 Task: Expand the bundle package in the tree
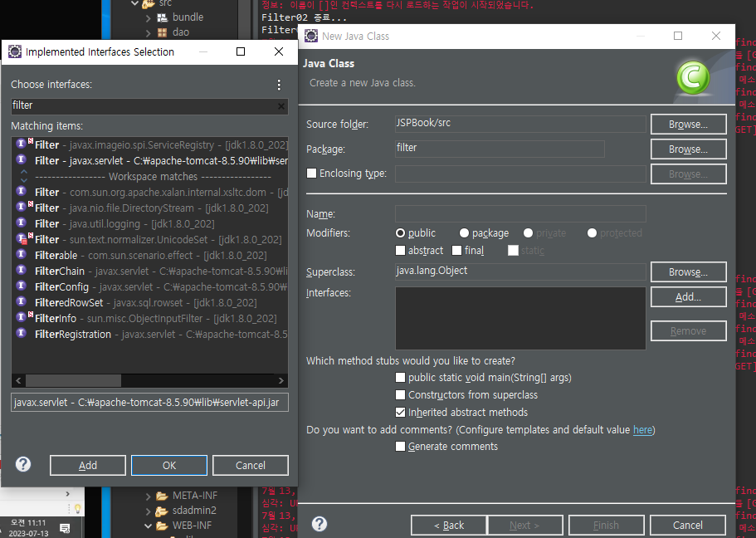(148, 18)
